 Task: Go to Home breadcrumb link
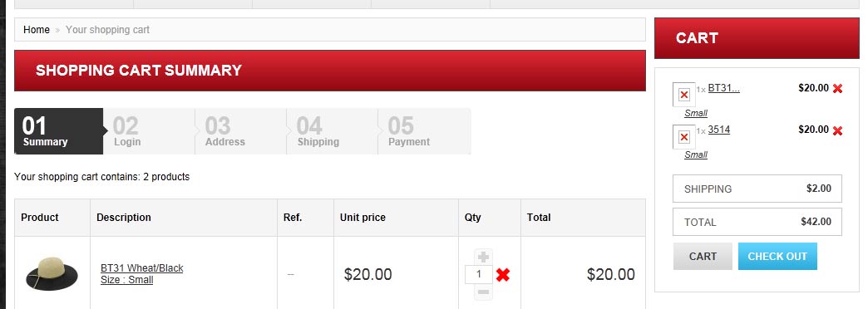point(37,29)
